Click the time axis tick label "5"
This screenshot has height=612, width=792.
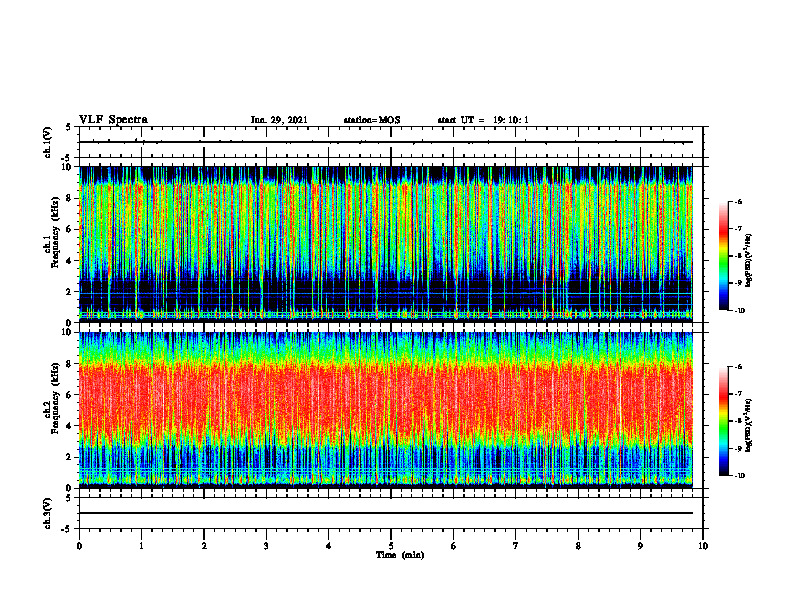coord(391,546)
